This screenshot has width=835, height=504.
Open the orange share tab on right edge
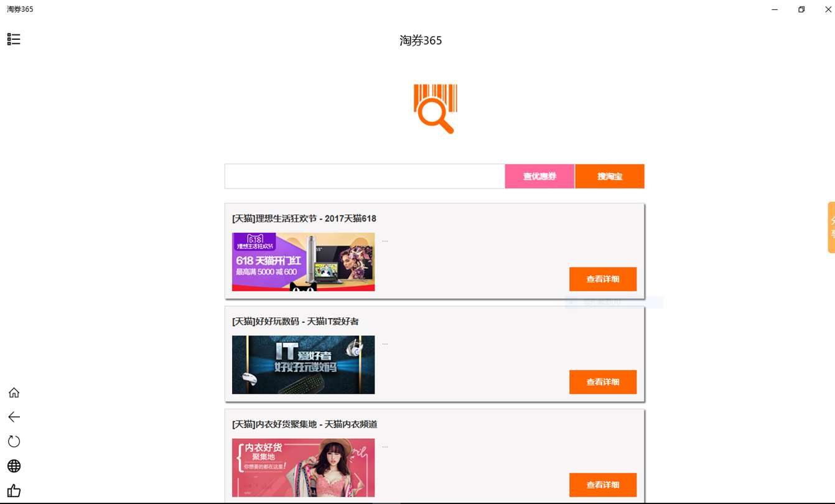point(831,227)
